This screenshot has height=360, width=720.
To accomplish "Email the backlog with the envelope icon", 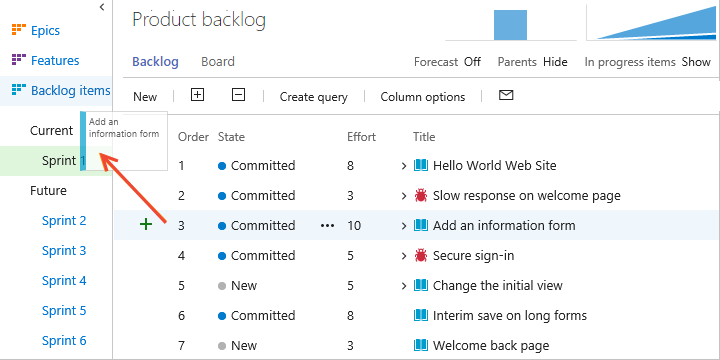I will click(x=506, y=95).
